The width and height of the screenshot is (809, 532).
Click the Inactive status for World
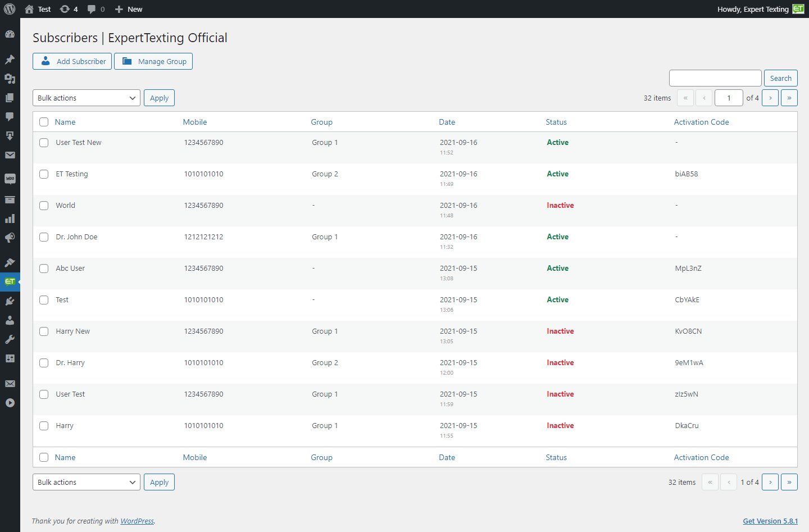tap(560, 206)
